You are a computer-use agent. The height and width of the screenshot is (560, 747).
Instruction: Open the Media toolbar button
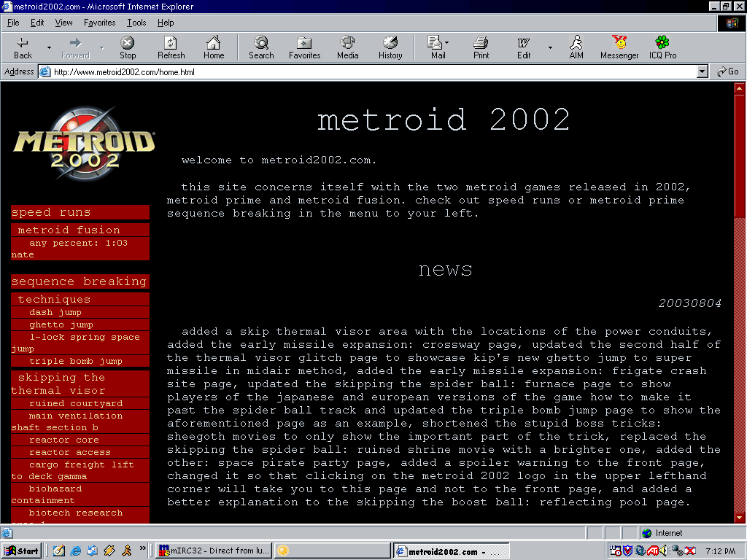(x=348, y=47)
